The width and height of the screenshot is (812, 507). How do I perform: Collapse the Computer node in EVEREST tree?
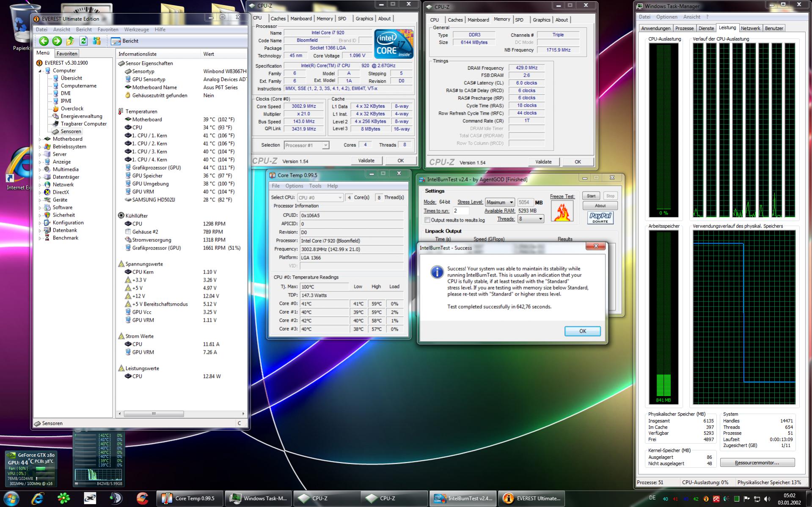pyautogui.click(x=41, y=71)
